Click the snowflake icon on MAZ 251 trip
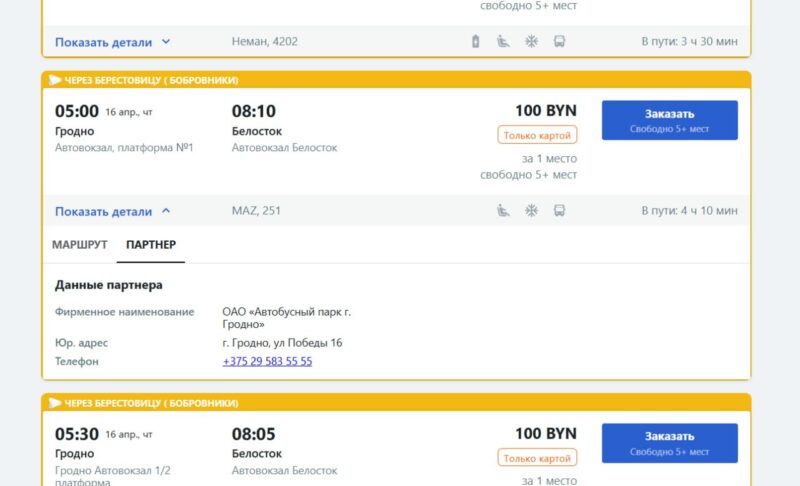Image resolution: width=800 pixels, height=486 pixels. coord(532,211)
